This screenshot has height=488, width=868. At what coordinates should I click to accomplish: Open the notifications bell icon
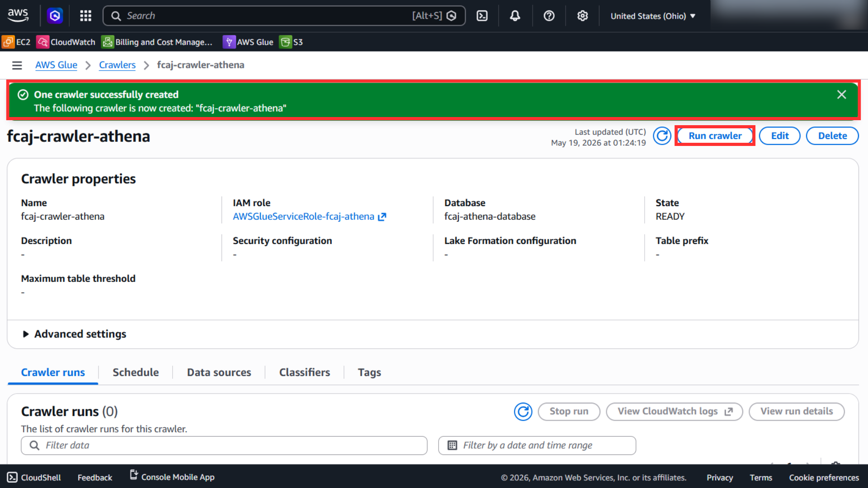[x=515, y=16]
